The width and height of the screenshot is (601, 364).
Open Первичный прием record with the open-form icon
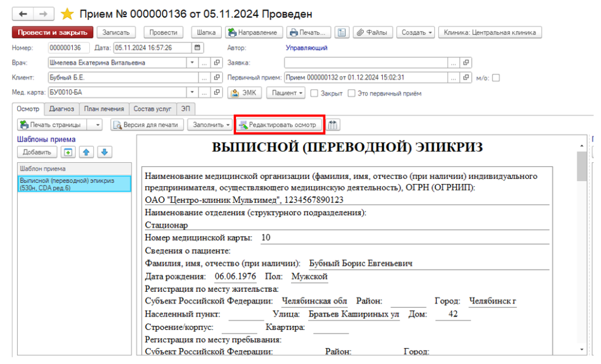(466, 78)
